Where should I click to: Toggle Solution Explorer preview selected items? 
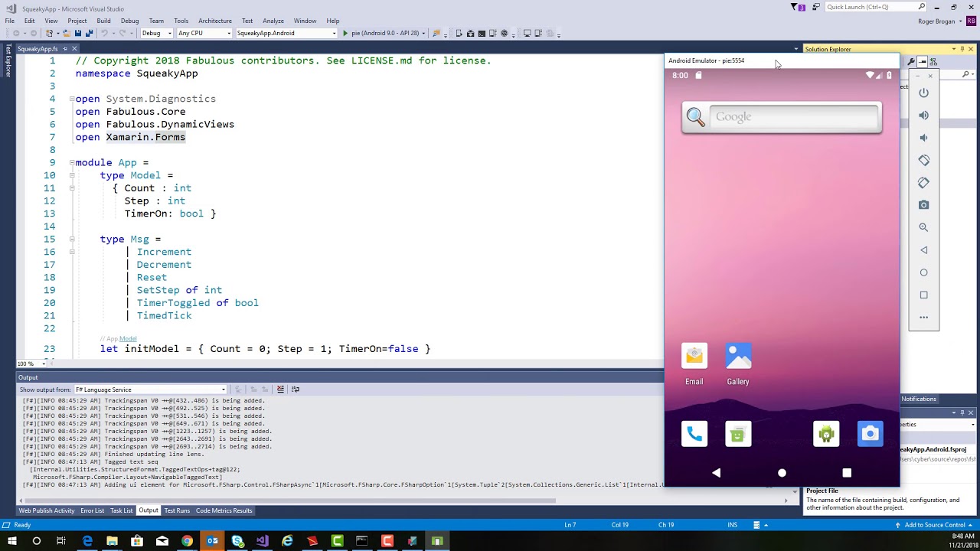923,62
